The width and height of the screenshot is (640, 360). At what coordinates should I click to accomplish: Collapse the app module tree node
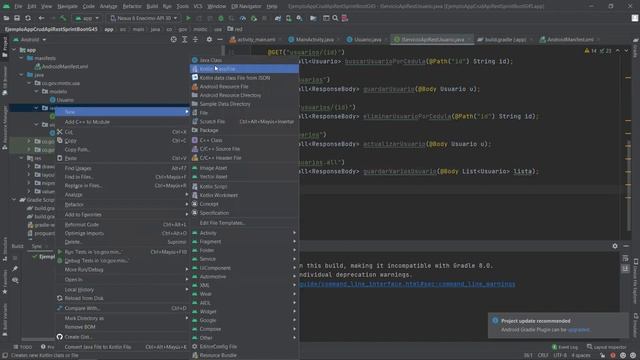click(x=15, y=50)
